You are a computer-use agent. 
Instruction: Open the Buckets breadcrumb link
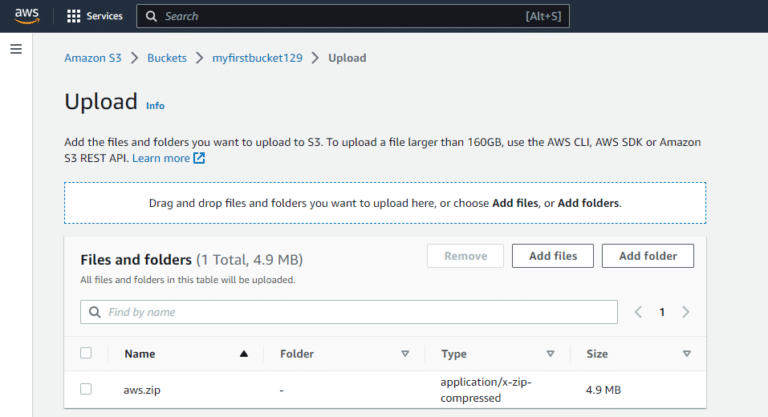(166, 58)
